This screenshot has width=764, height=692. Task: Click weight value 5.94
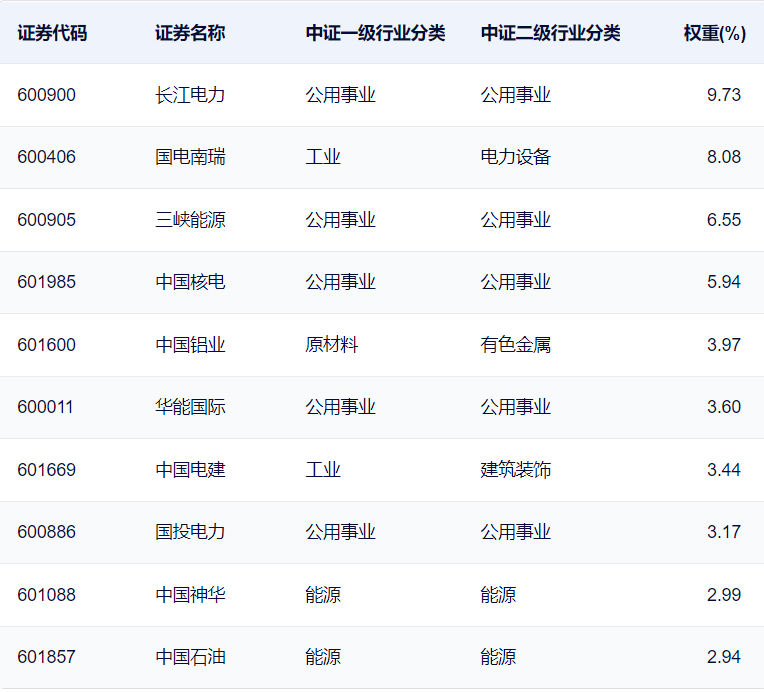(x=724, y=282)
